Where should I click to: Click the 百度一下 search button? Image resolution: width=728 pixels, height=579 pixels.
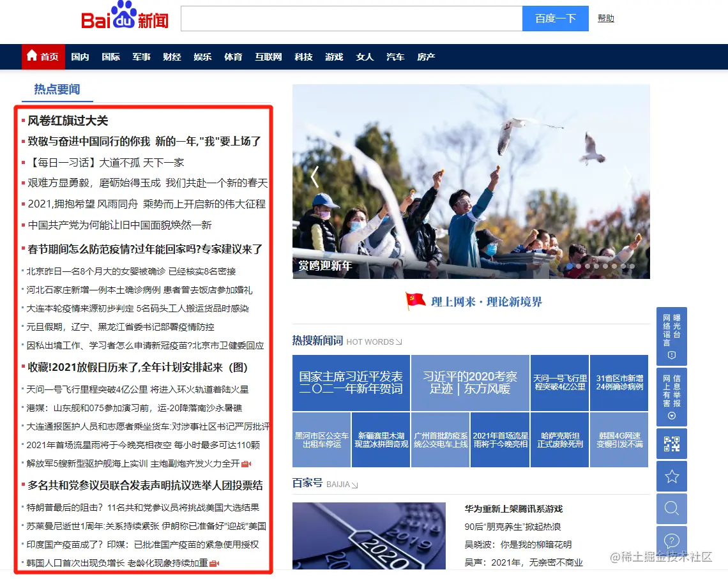click(x=556, y=19)
